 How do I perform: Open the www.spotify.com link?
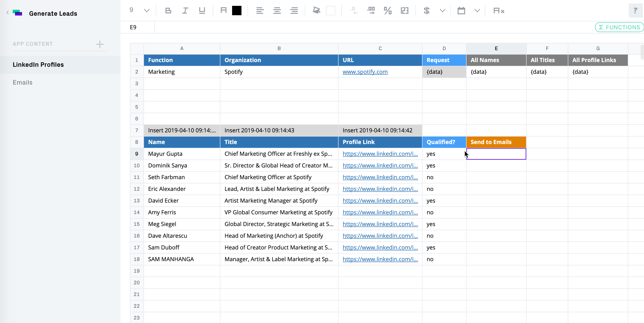point(365,72)
